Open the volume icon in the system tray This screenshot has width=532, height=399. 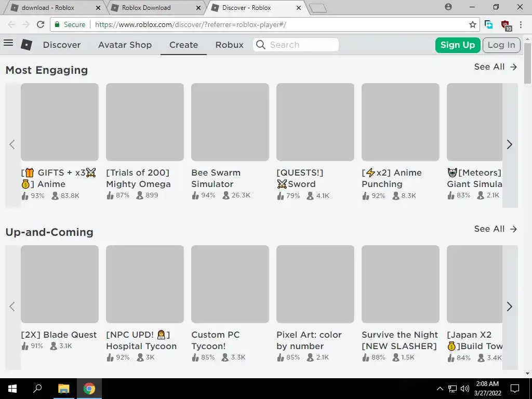465,389
